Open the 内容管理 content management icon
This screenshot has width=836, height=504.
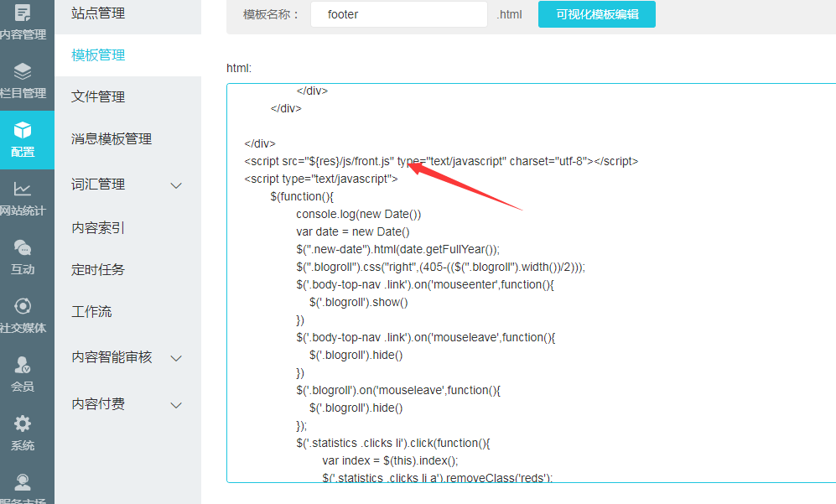[x=23, y=13]
